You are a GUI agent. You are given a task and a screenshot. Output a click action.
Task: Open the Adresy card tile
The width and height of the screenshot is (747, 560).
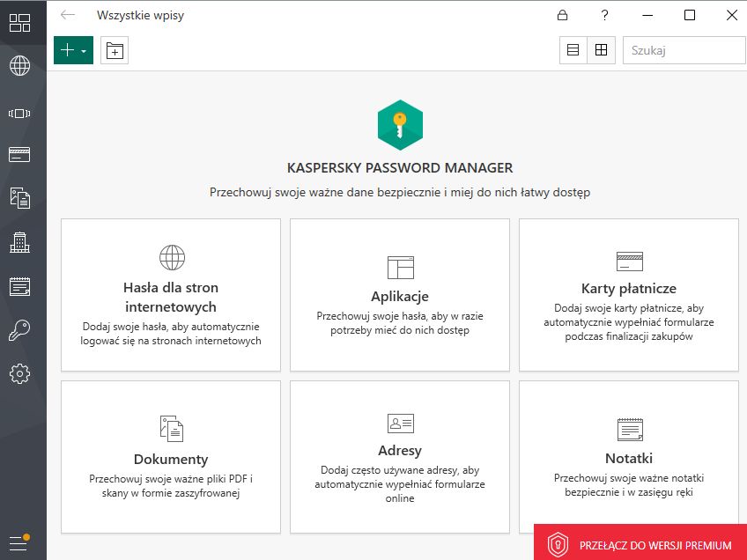(400, 456)
